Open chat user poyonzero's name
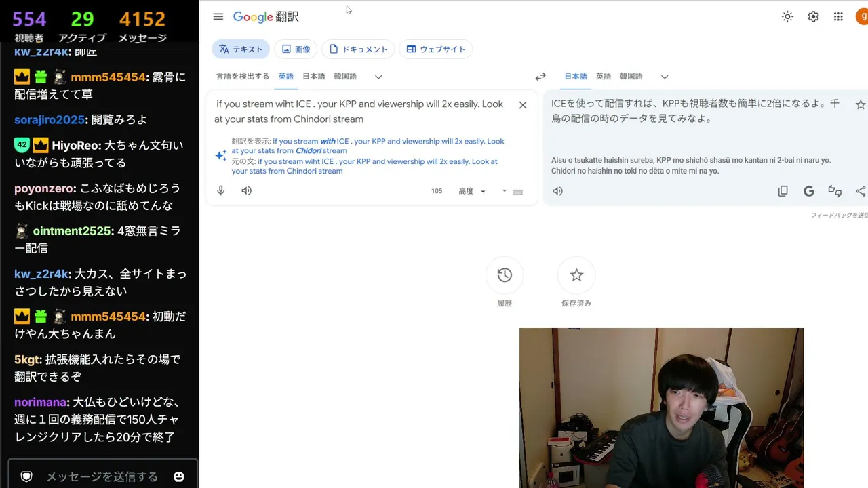Image resolution: width=868 pixels, height=488 pixels. pyautogui.click(x=44, y=188)
